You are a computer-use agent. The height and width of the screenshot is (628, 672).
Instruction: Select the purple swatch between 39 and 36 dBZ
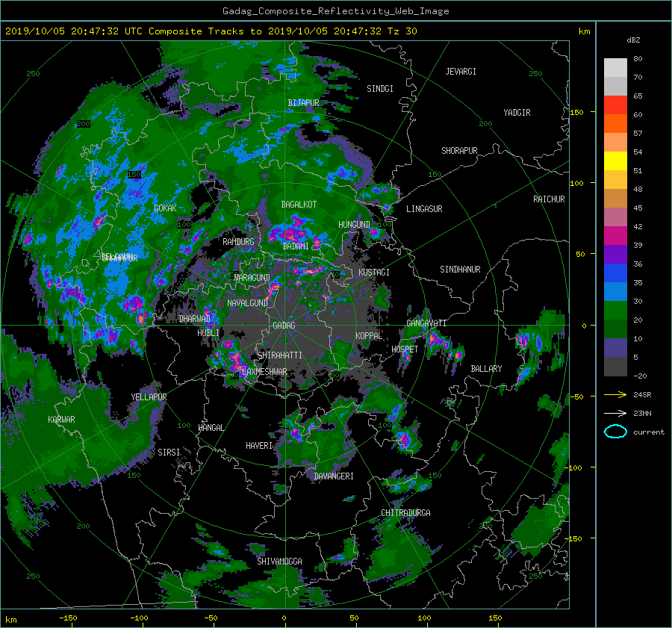point(615,254)
